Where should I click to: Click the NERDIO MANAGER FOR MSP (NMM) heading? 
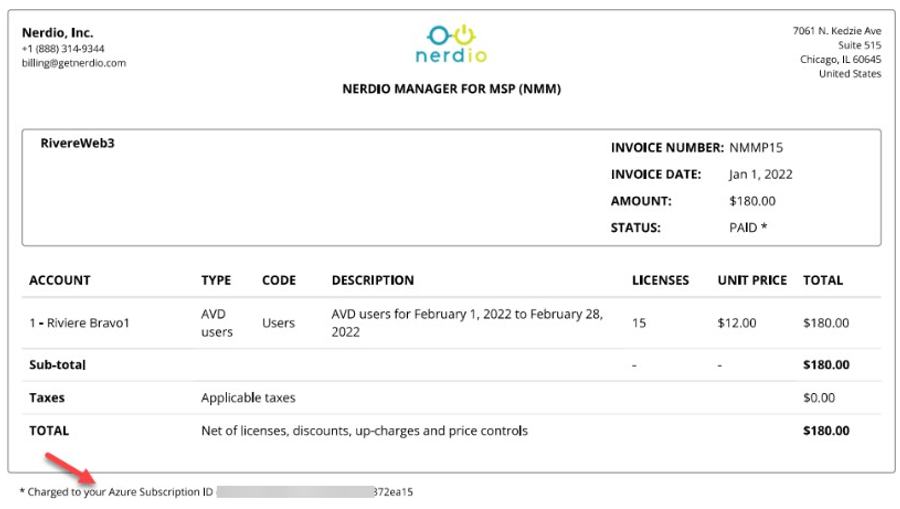tap(452, 89)
